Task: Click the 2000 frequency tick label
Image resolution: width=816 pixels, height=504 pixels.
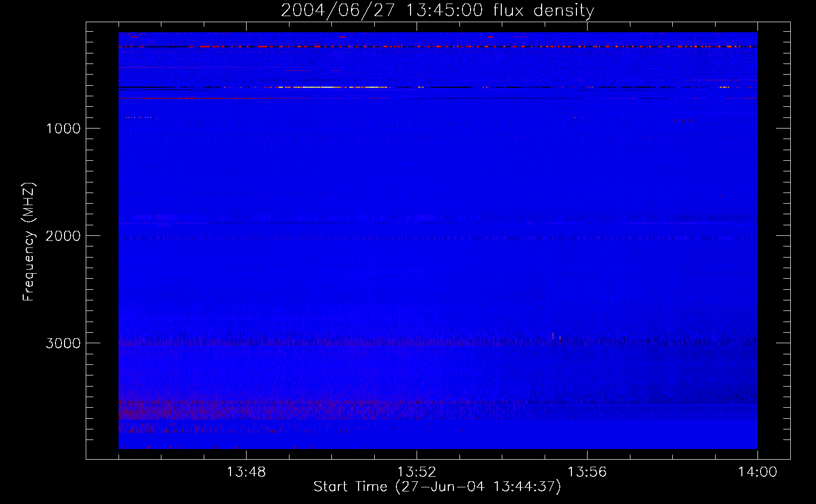Action: point(63,236)
